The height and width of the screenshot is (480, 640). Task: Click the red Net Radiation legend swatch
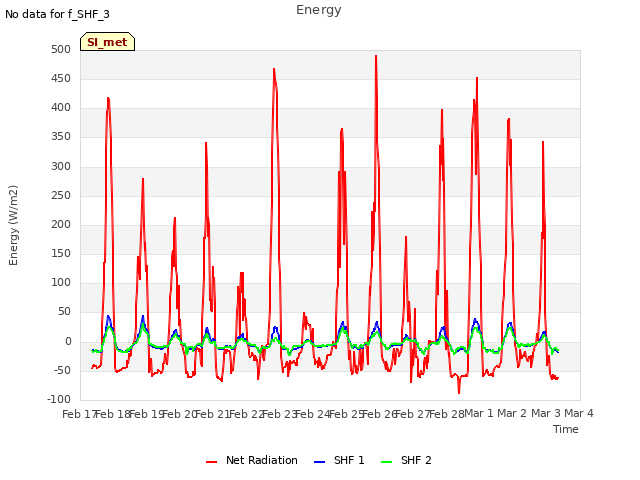[211, 462]
